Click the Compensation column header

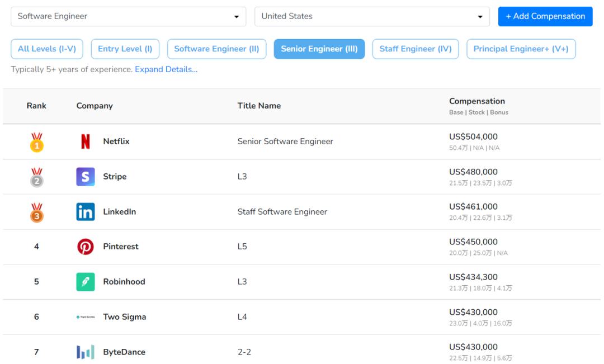click(477, 101)
